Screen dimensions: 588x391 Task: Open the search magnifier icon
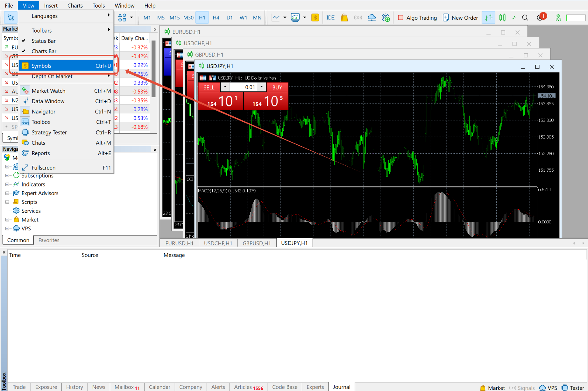tap(525, 18)
